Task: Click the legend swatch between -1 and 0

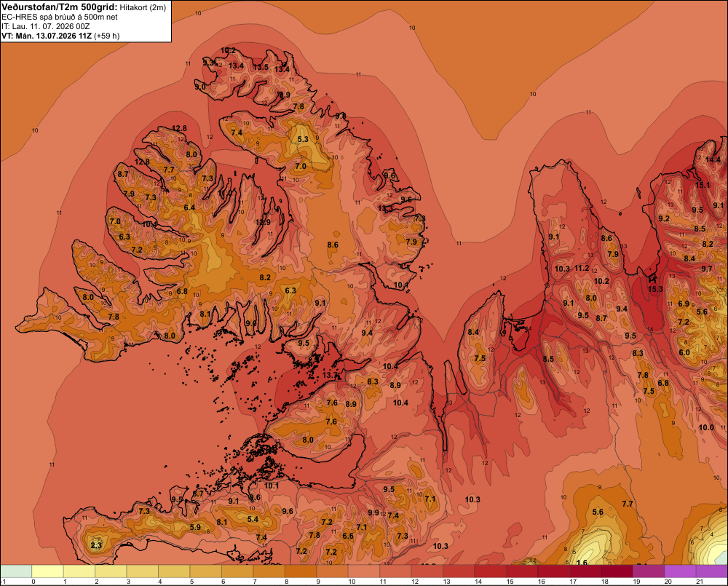Action: [x=16, y=571]
